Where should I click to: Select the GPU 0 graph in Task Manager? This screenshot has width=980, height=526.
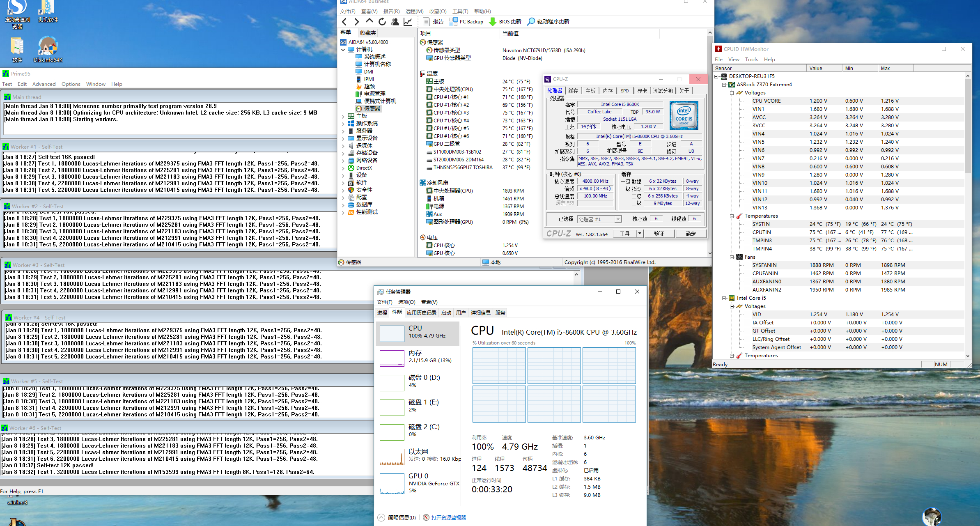click(392, 483)
